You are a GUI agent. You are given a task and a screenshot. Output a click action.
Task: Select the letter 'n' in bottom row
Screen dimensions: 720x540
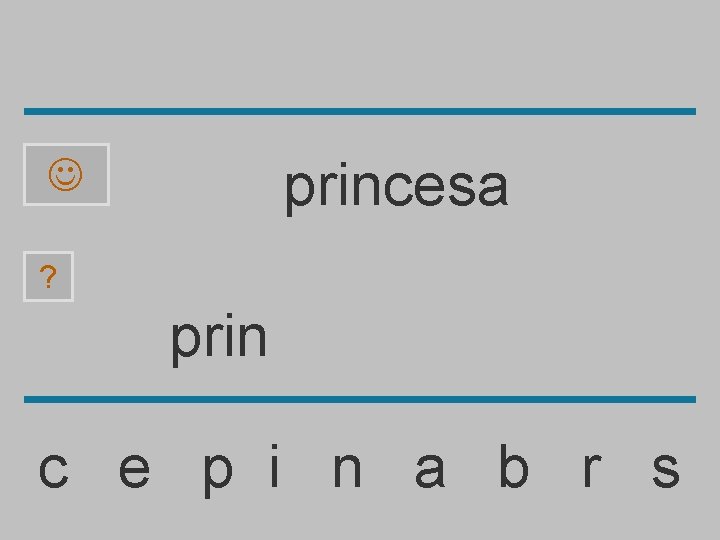[347, 470]
